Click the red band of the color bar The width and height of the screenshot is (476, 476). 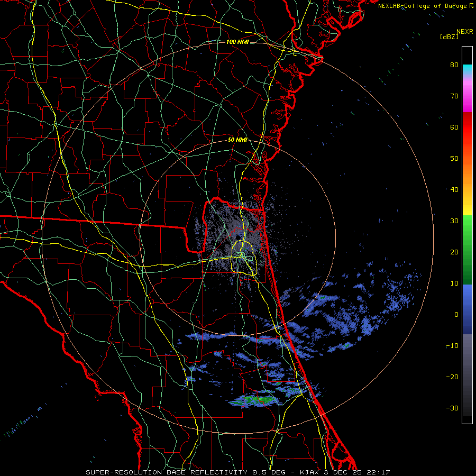coord(467,129)
